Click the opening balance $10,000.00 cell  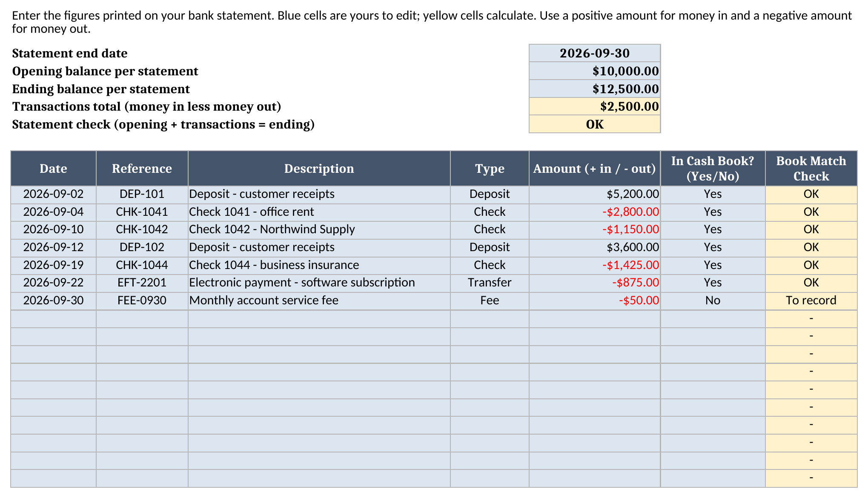pyautogui.click(x=595, y=71)
